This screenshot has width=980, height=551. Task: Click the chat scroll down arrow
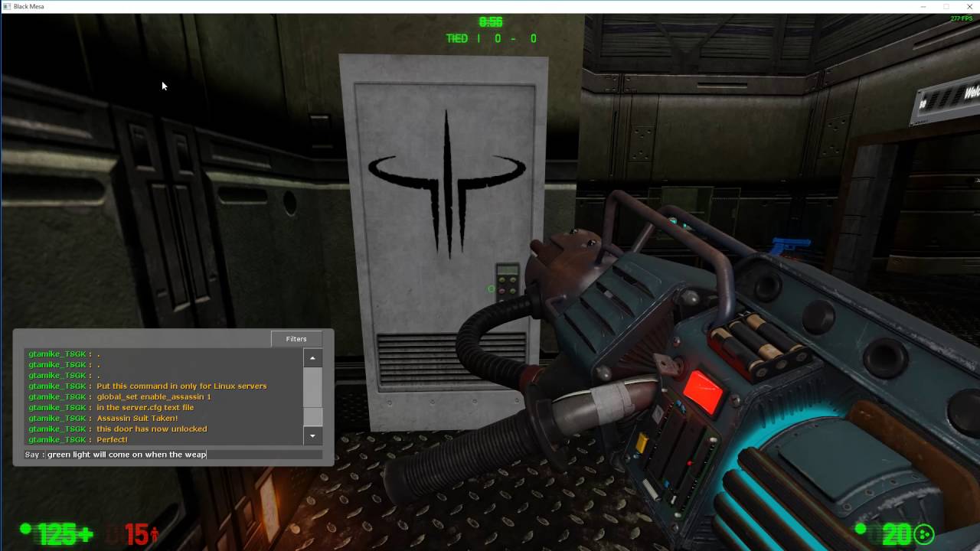[312, 436]
